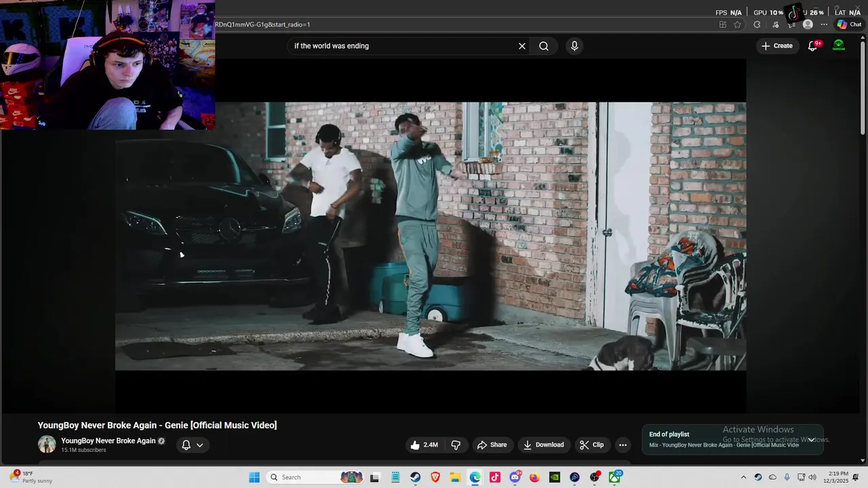
Task: Download the video
Action: click(x=544, y=445)
